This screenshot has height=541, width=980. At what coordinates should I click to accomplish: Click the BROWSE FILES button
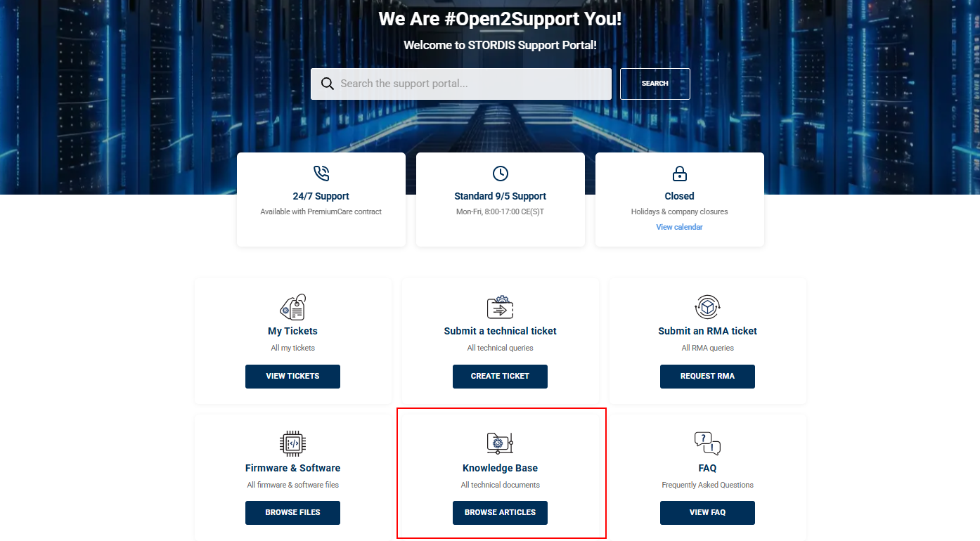(292, 512)
